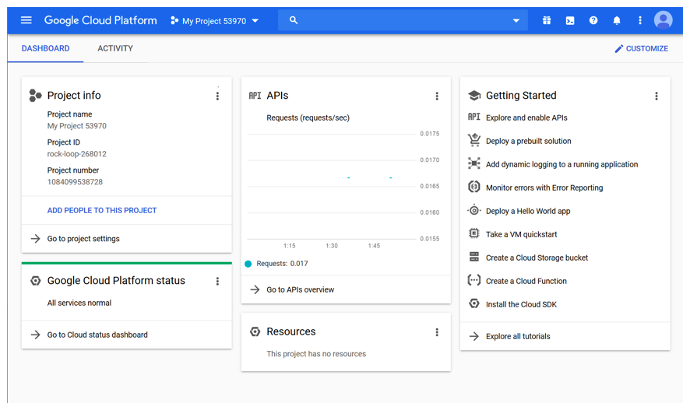Select the project ID rock-loop-268012

pos(77,154)
